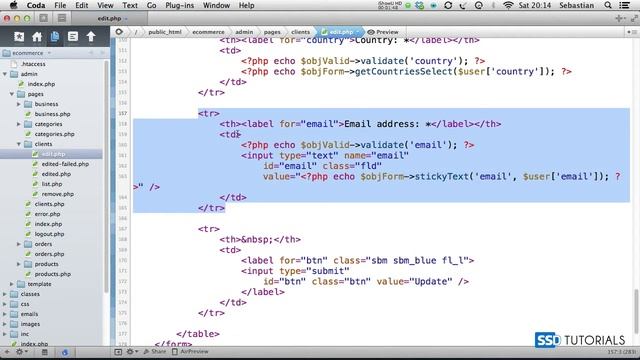
Task: Open the Help menu
Action: pos(247,5)
